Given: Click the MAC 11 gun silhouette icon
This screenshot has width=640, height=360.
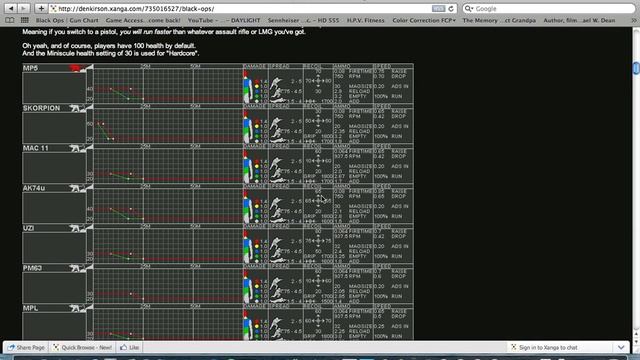Looking at the screenshot, I should click(75, 148).
